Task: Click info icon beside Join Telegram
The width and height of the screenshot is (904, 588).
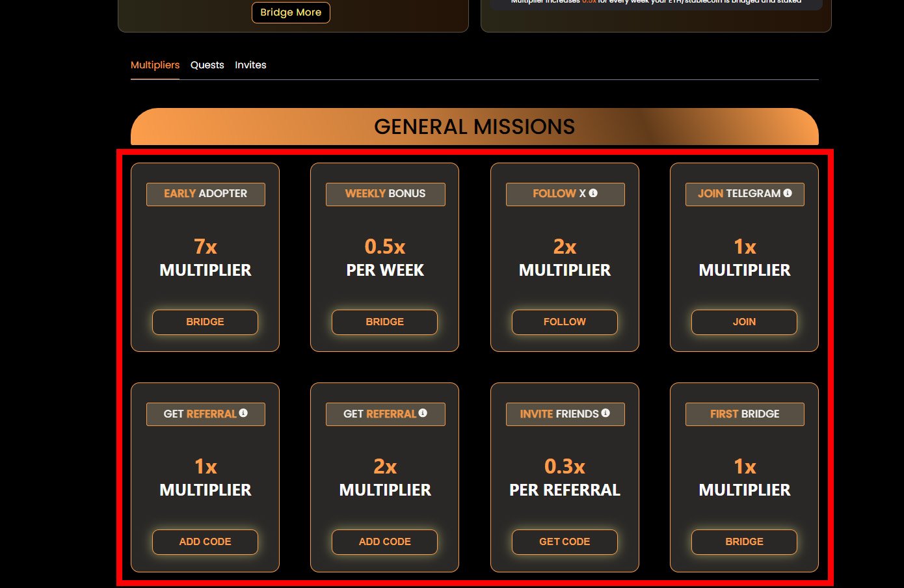Action: click(788, 193)
